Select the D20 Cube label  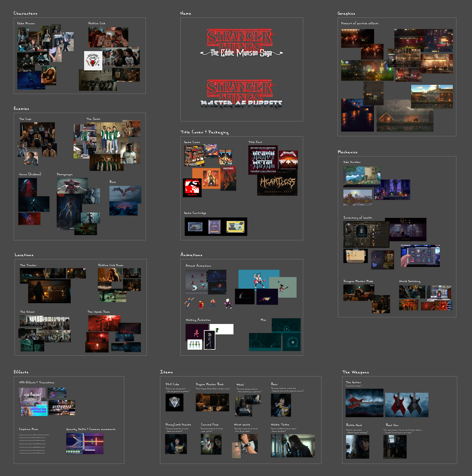(172, 384)
